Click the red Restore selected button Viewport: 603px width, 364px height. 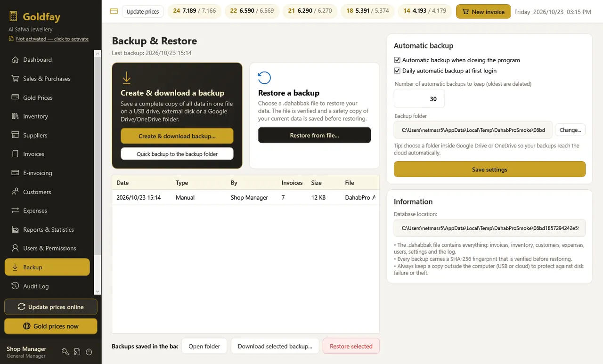click(x=351, y=346)
